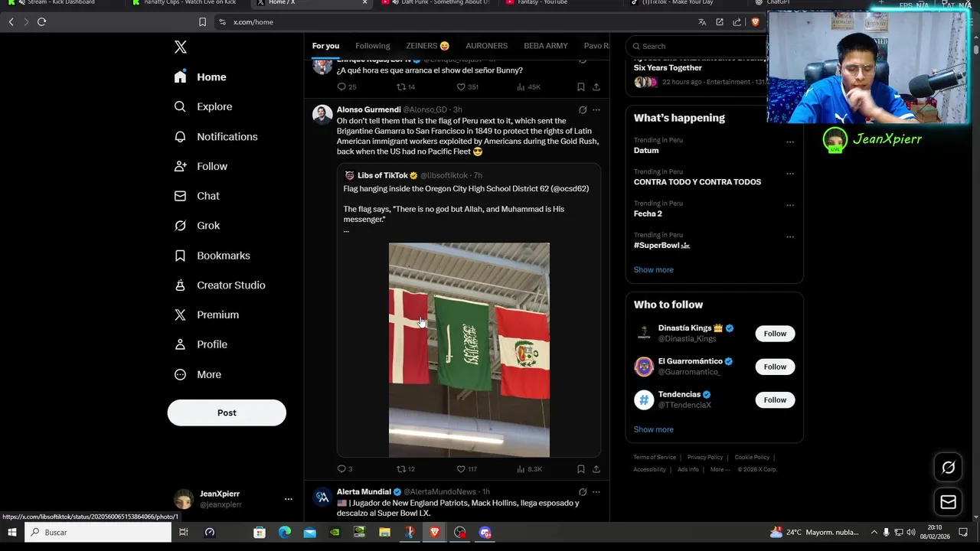The width and height of the screenshot is (980, 551).
Task: Open the Follow page in sidebar
Action: (201, 166)
